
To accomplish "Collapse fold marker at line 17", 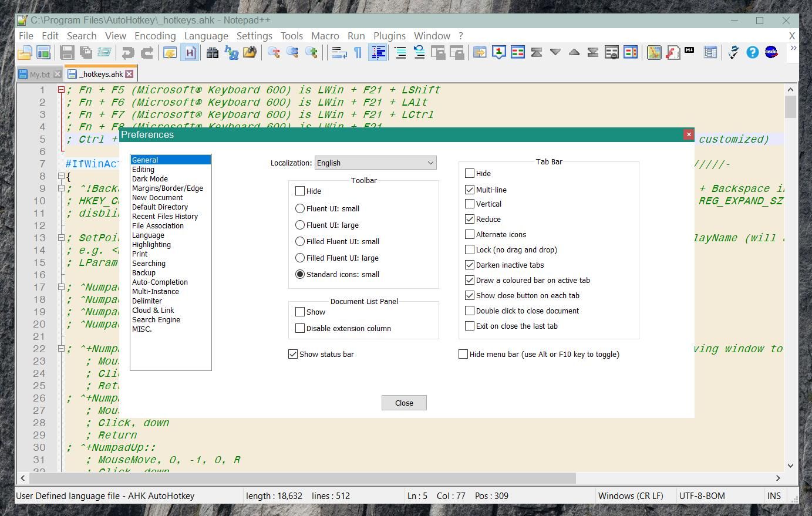I will tap(61, 287).
